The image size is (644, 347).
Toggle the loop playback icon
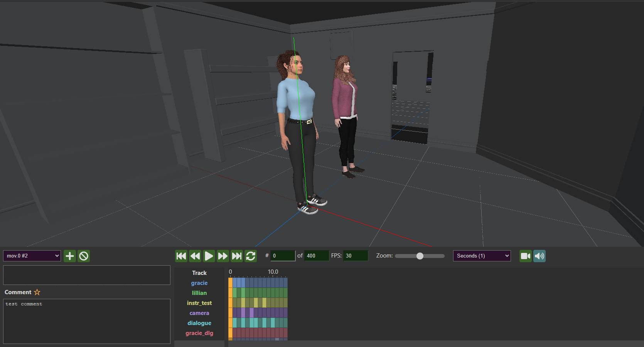pyautogui.click(x=251, y=256)
